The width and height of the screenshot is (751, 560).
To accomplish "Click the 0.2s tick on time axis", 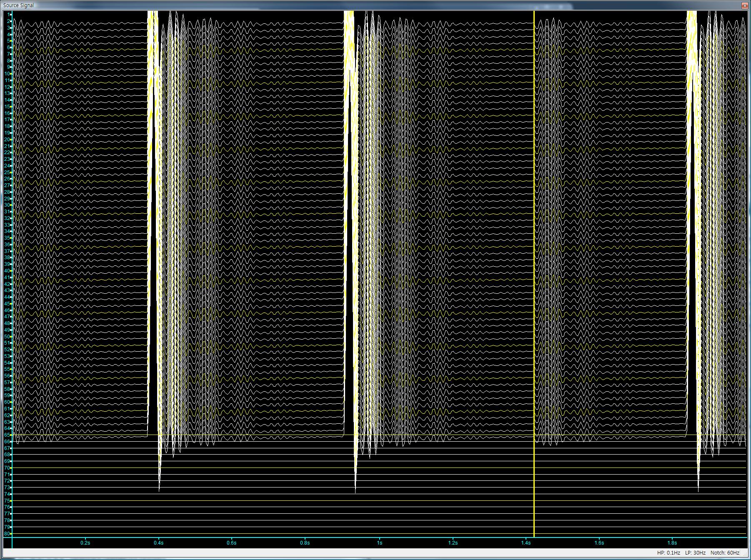I will coord(85,543).
